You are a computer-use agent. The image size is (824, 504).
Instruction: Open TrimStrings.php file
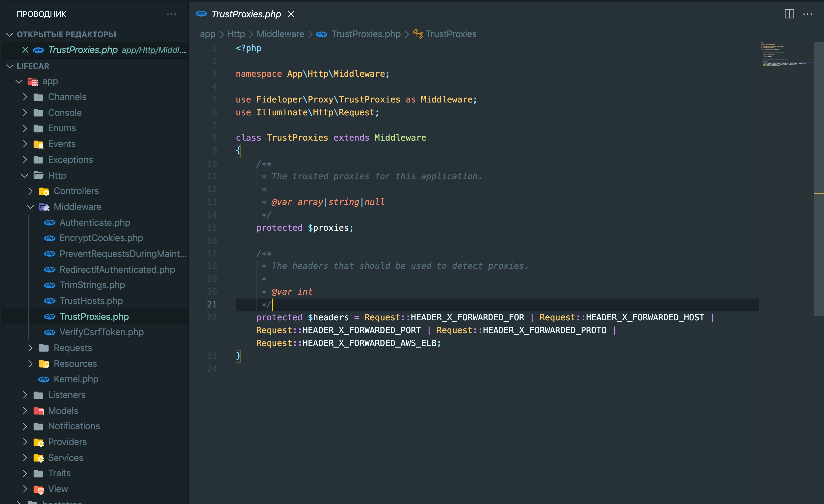(x=92, y=285)
